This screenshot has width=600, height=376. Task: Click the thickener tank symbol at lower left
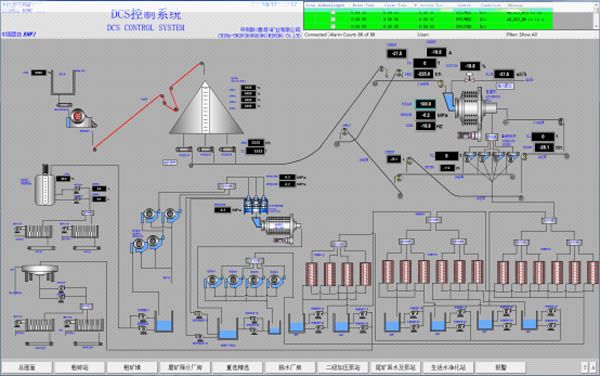[x=40, y=272]
